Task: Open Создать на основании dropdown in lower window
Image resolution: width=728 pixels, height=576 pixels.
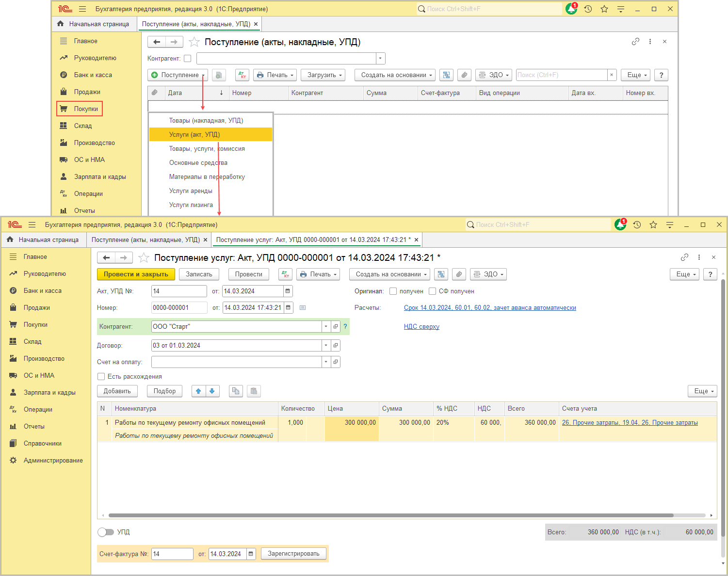Action: pyautogui.click(x=389, y=274)
